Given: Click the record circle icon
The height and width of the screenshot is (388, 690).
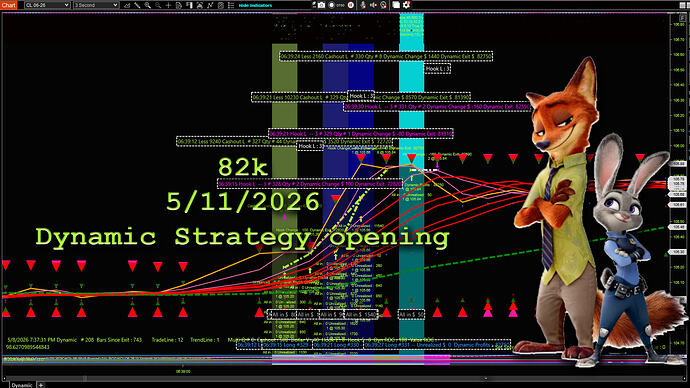Looking at the screenshot, I should (x=331, y=5).
